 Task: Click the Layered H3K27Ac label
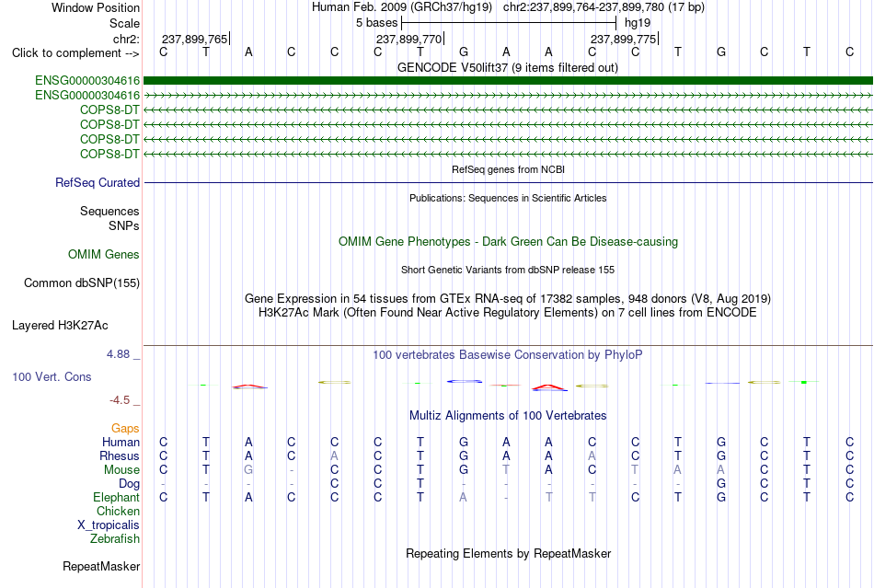[60, 326]
